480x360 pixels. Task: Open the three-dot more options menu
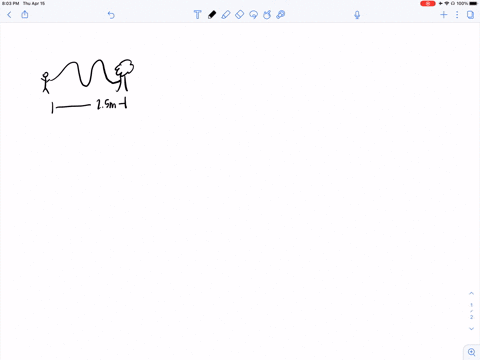[x=457, y=15]
